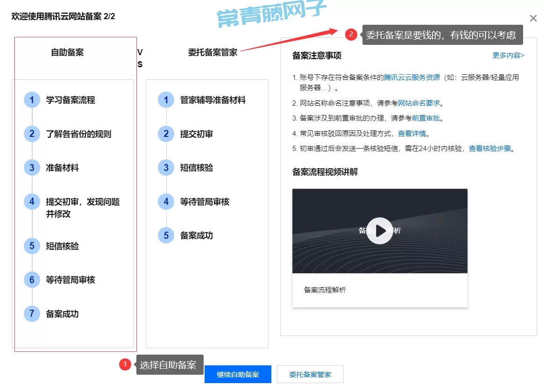Open the 查看核验步骤 link
Image resolution: width=546 pixels, height=392 pixels.
click(x=490, y=149)
